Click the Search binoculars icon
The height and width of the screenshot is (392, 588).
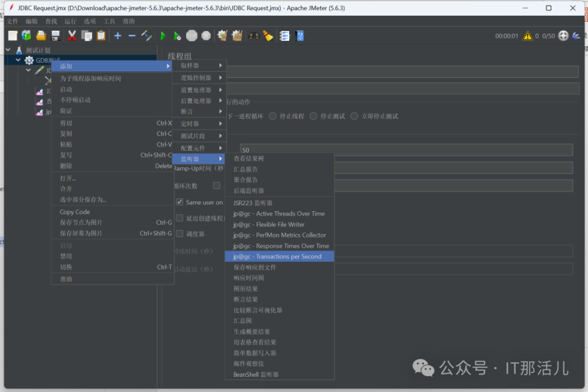254,35
